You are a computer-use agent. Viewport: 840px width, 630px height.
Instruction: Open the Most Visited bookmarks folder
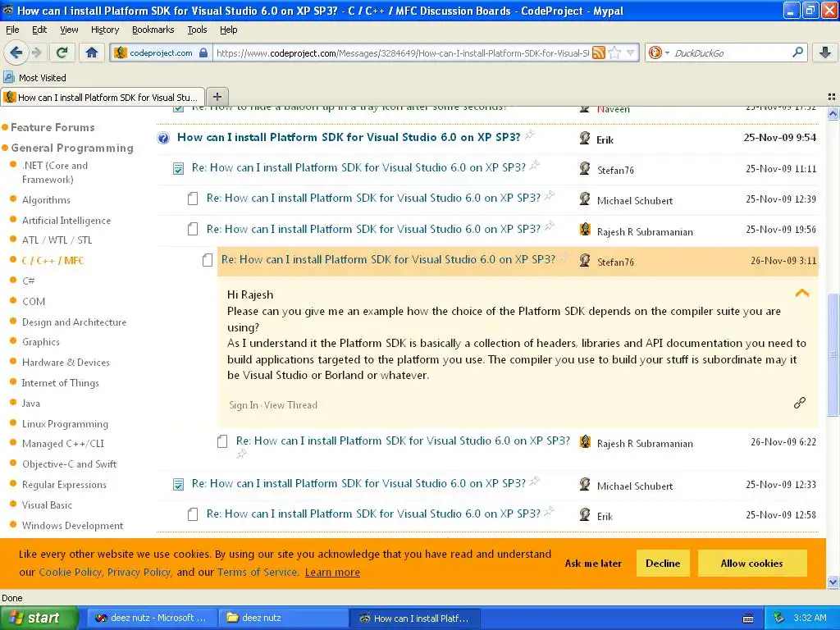point(34,78)
